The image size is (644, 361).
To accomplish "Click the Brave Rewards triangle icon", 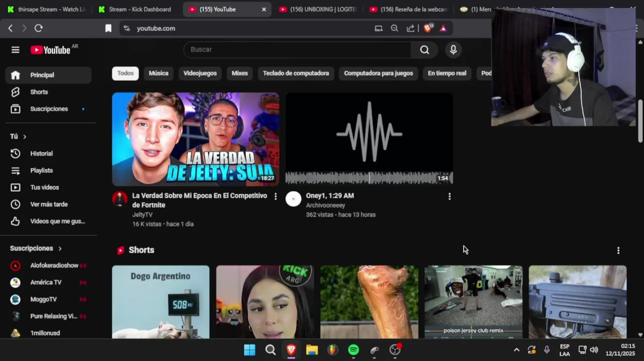I will [443, 29].
